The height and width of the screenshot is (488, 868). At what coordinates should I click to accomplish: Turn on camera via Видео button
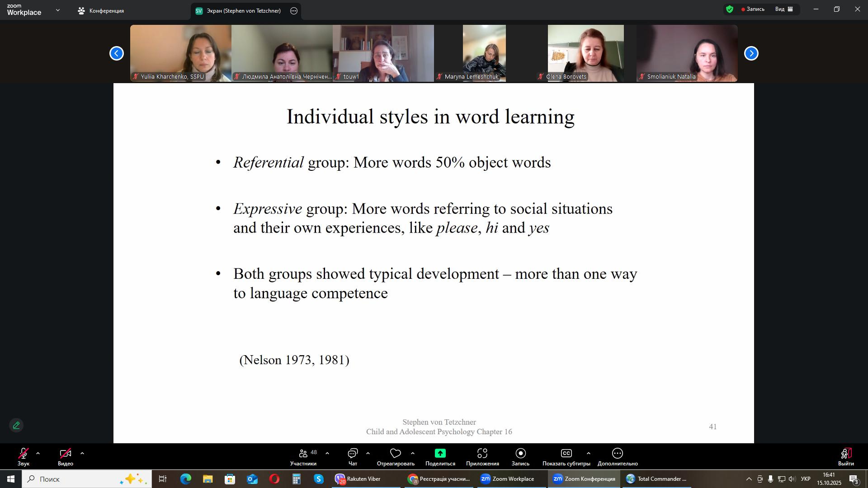65,454
